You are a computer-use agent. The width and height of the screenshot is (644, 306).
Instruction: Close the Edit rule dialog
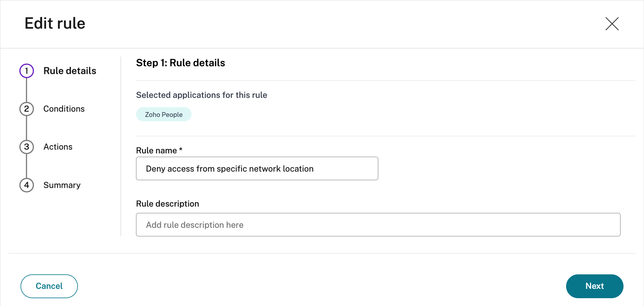[x=612, y=24]
